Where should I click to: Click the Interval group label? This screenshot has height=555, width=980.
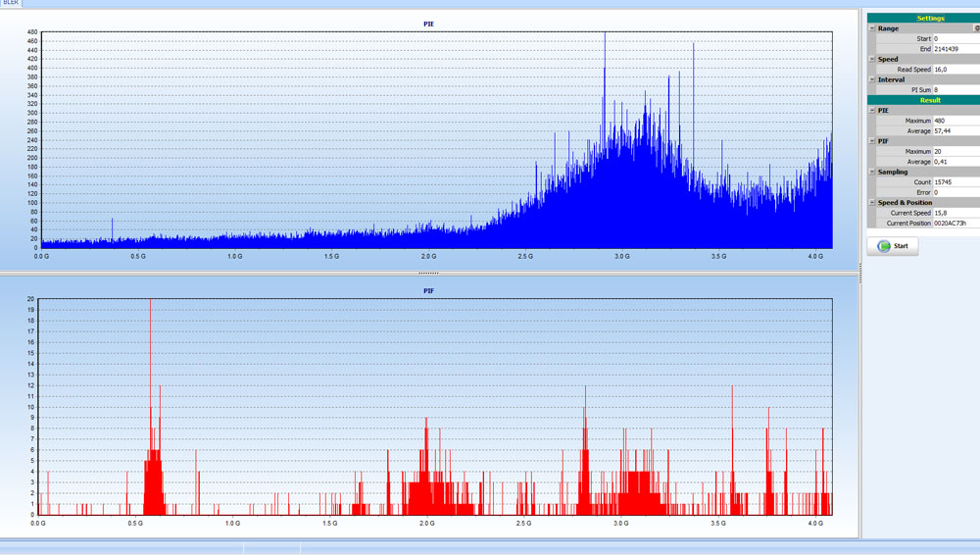click(891, 79)
